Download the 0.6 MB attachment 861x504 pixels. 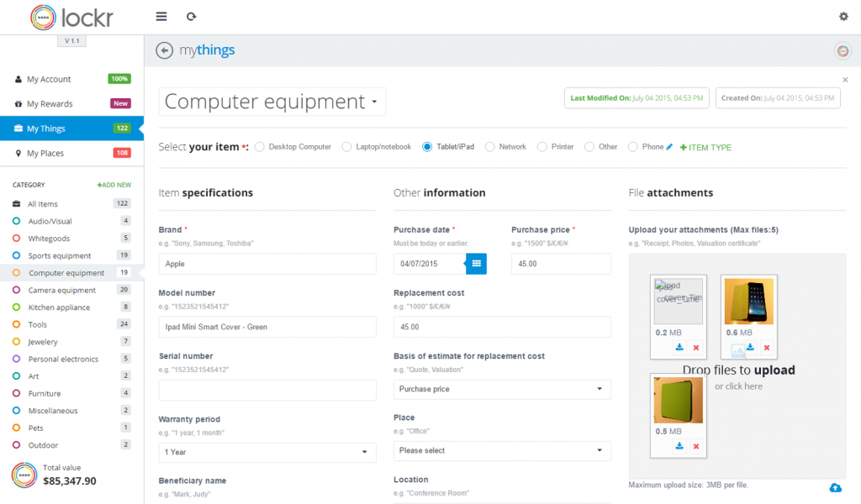point(750,347)
